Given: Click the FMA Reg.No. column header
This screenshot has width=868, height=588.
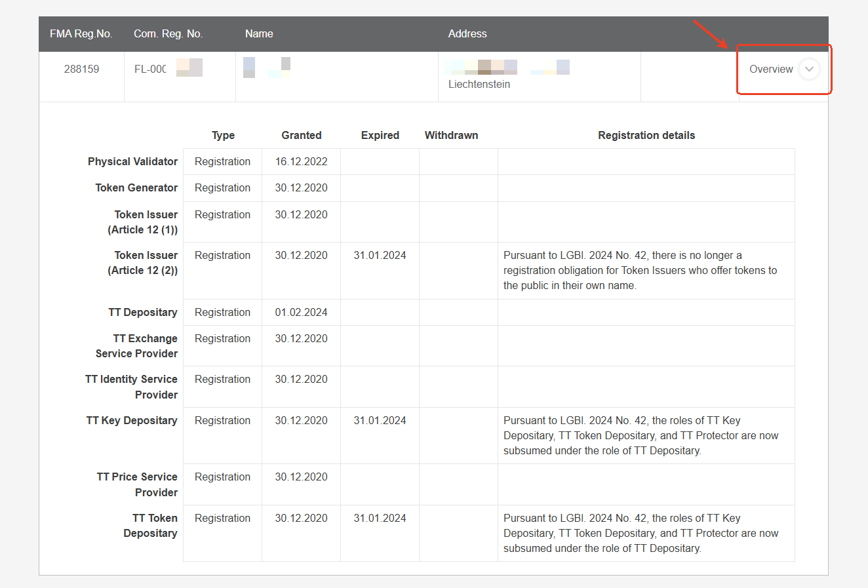Looking at the screenshot, I should click(x=81, y=34).
